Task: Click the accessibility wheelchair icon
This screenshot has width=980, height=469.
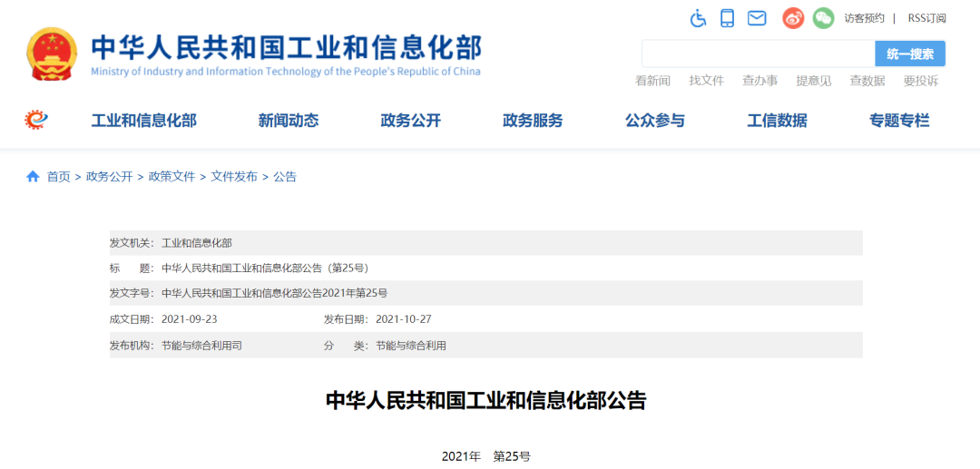Action: click(698, 18)
